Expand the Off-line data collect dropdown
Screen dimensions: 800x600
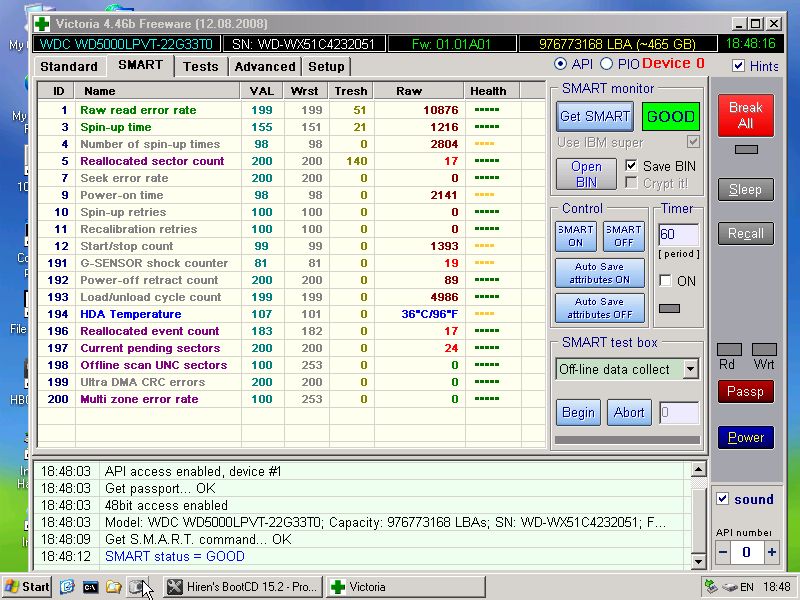[690, 369]
